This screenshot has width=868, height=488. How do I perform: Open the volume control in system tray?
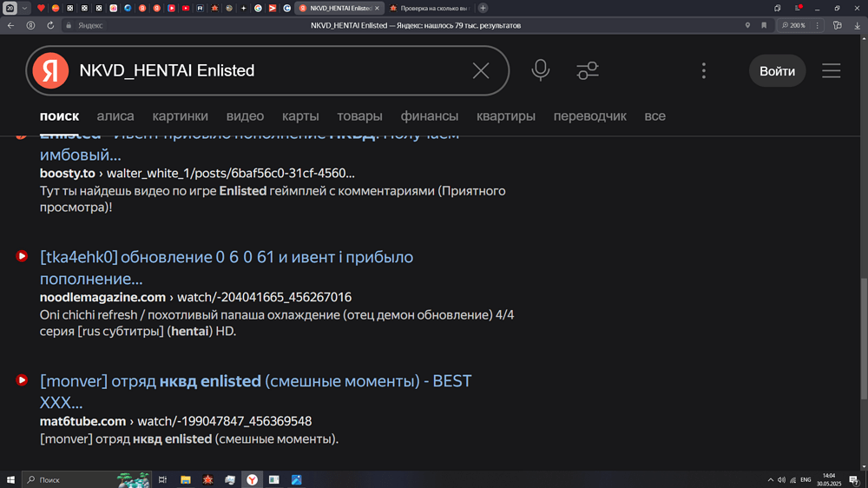pos(781,479)
